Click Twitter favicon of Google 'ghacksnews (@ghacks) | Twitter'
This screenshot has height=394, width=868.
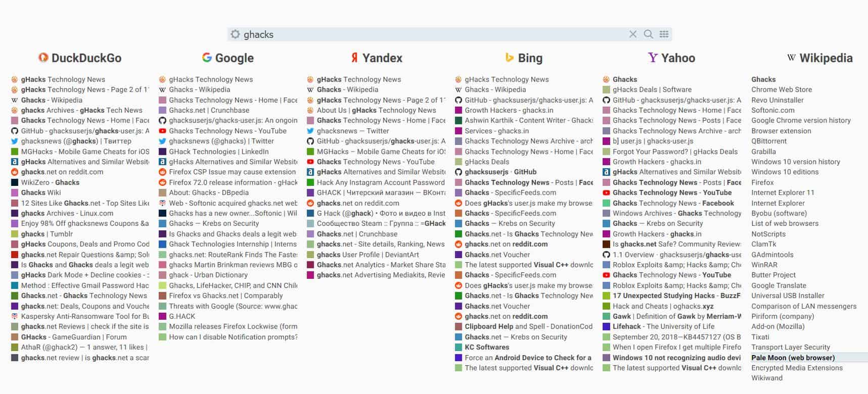tap(162, 141)
